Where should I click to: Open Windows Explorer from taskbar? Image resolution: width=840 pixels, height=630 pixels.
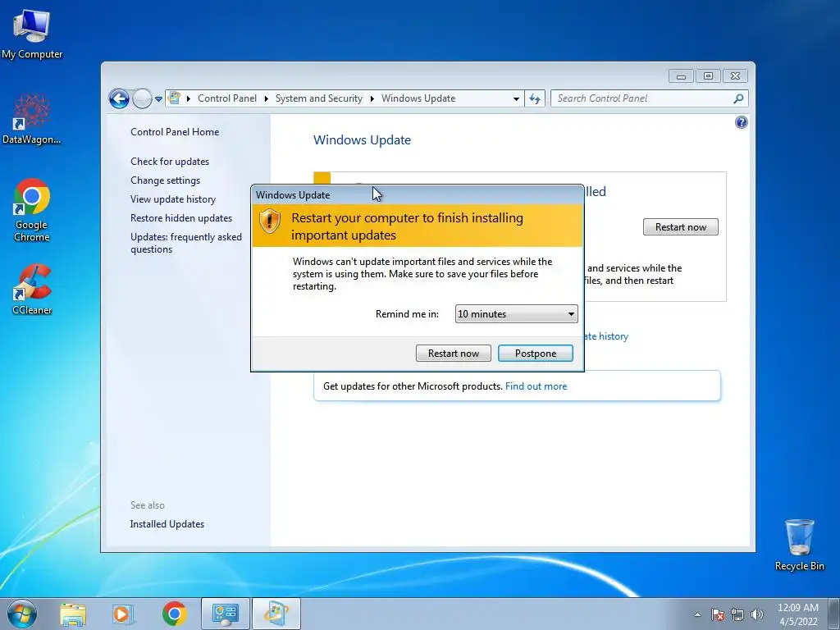click(73, 614)
